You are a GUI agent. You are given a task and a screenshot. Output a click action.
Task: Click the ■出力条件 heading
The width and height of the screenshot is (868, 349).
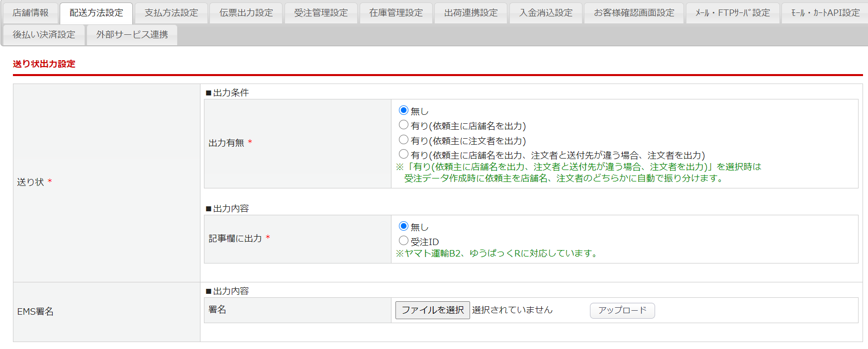227,93
